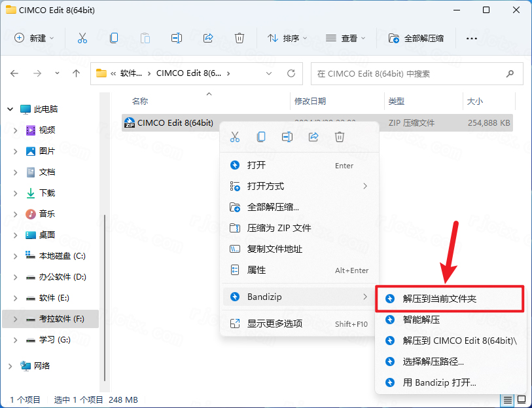Open the 查看 view dropdown
Viewport: 532px width, 408px height.
(x=346, y=38)
